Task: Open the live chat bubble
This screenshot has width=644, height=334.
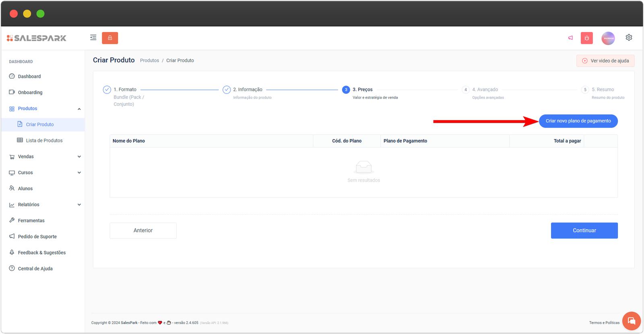Action: 631,321
